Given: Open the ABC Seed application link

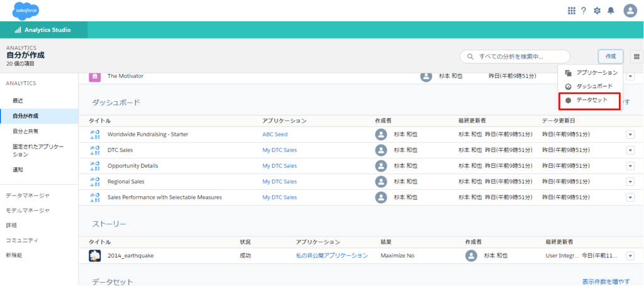Looking at the screenshot, I should point(275,135).
